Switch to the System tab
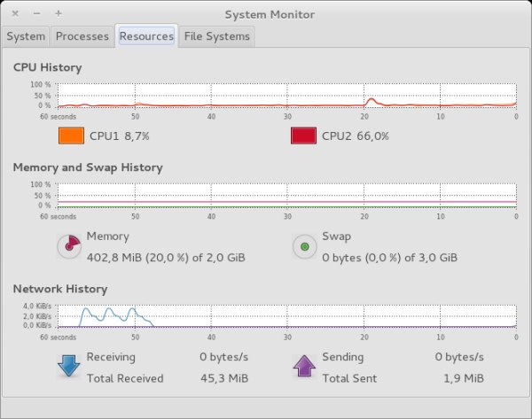 pos(26,36)
